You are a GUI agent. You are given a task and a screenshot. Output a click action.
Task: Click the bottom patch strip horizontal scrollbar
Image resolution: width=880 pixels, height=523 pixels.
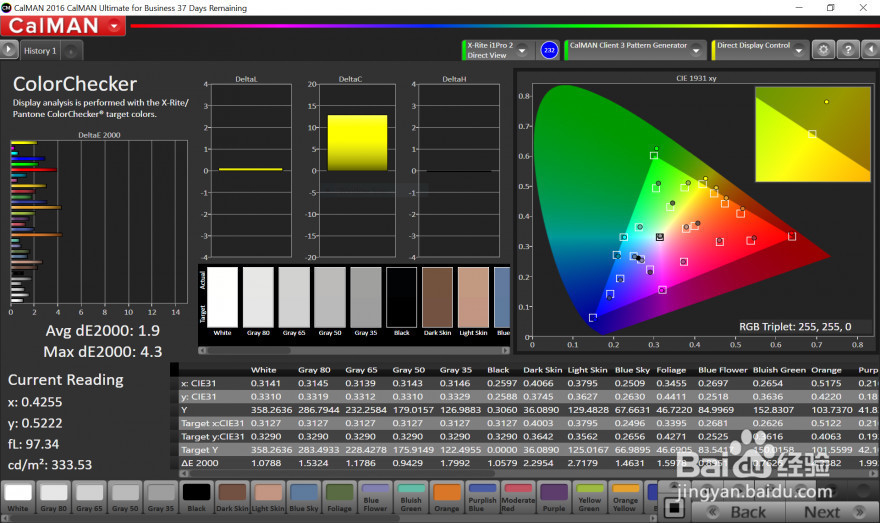point(328,518)
